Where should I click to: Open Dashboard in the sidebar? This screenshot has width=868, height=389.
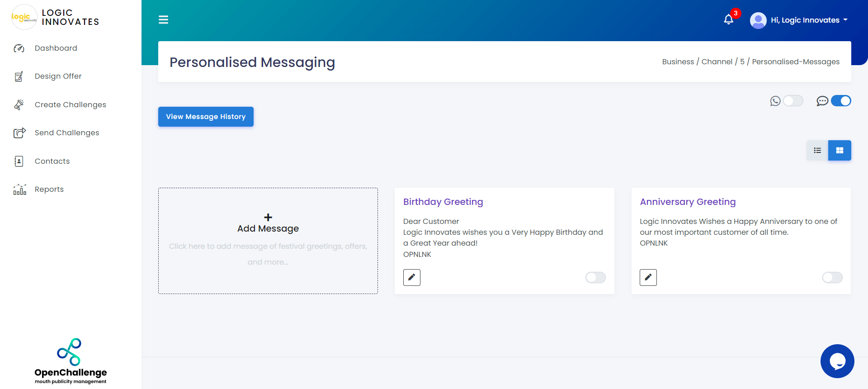[56, 48]
